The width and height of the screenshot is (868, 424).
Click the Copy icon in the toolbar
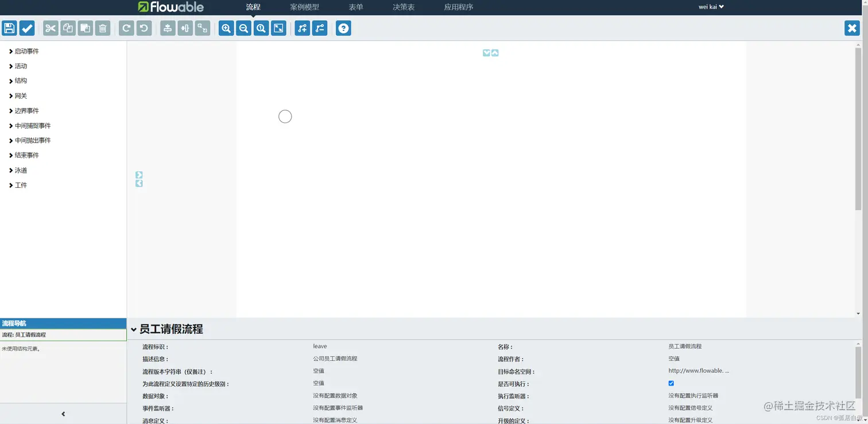68,28
